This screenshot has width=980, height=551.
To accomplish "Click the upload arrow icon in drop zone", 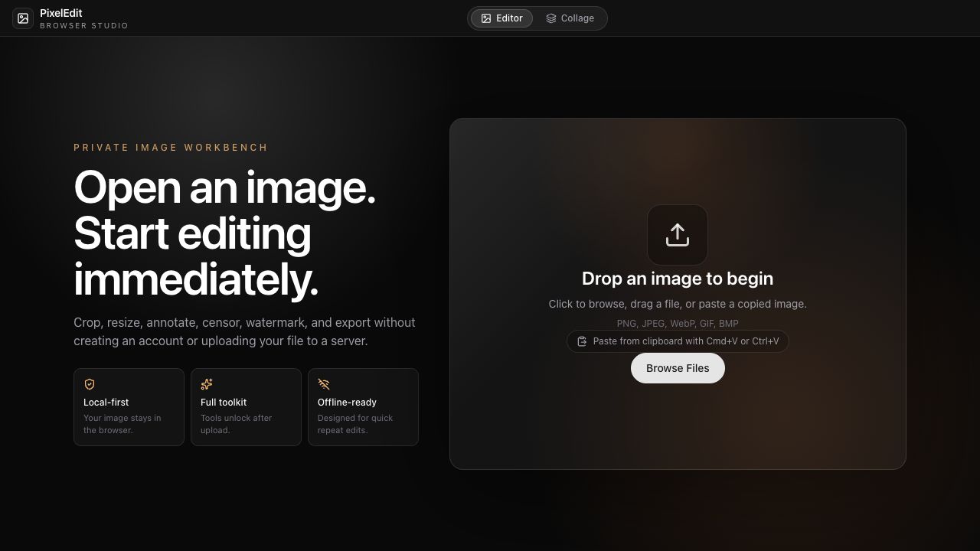I will point(678,235).
